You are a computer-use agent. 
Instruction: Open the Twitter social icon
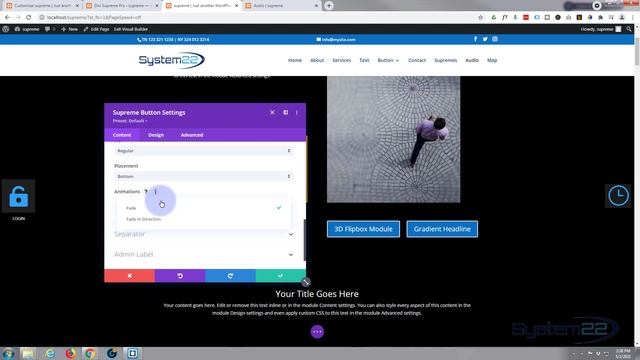[485, 39]
